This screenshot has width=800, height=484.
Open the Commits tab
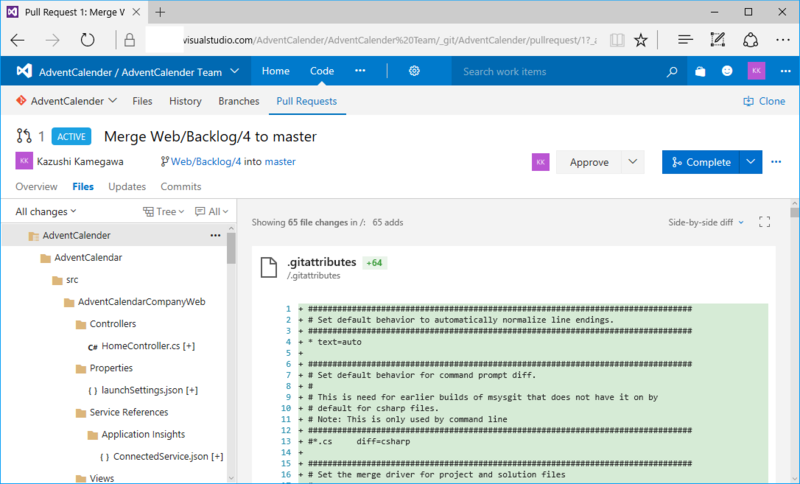pos(181,187)
